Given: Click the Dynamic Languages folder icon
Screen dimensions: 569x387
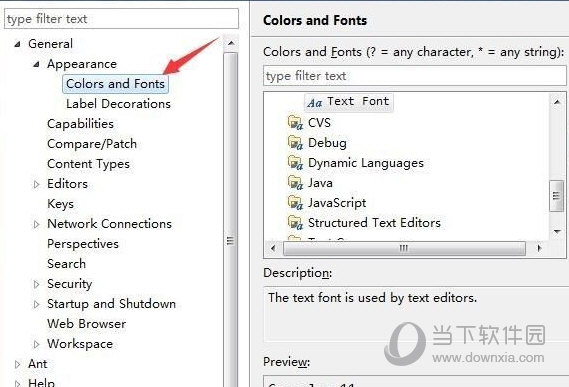Looking at the screenshot, I should (295, 163).
